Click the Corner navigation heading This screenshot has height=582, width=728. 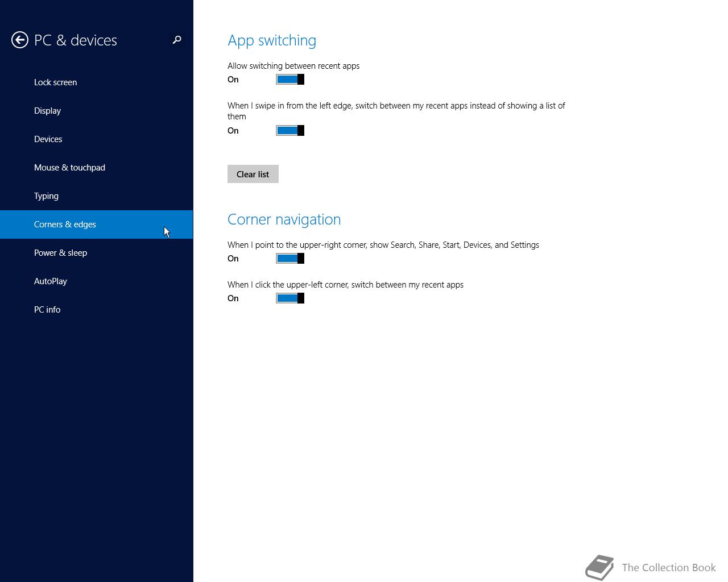pyautogui.click(x=284, y=219)
